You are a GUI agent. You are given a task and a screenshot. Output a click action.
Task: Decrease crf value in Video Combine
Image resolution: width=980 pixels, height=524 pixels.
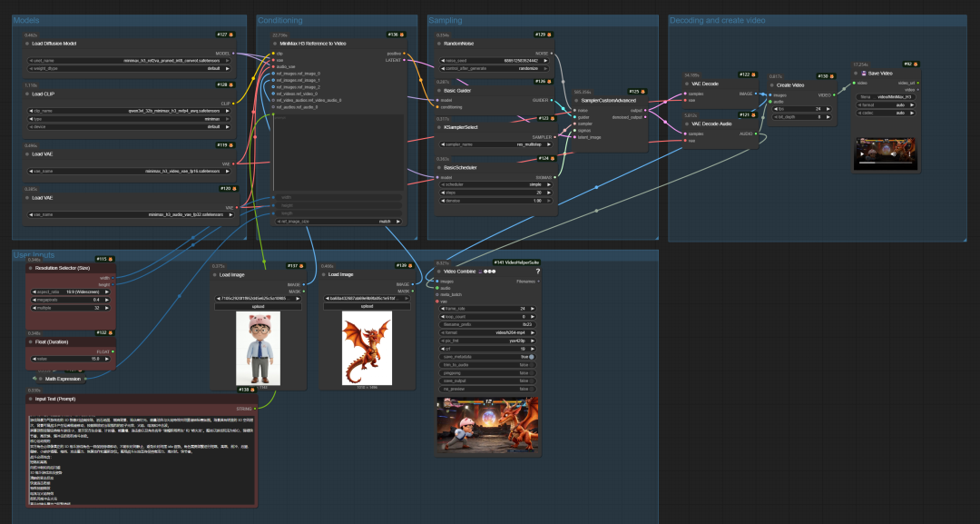(x=442, y=349)
